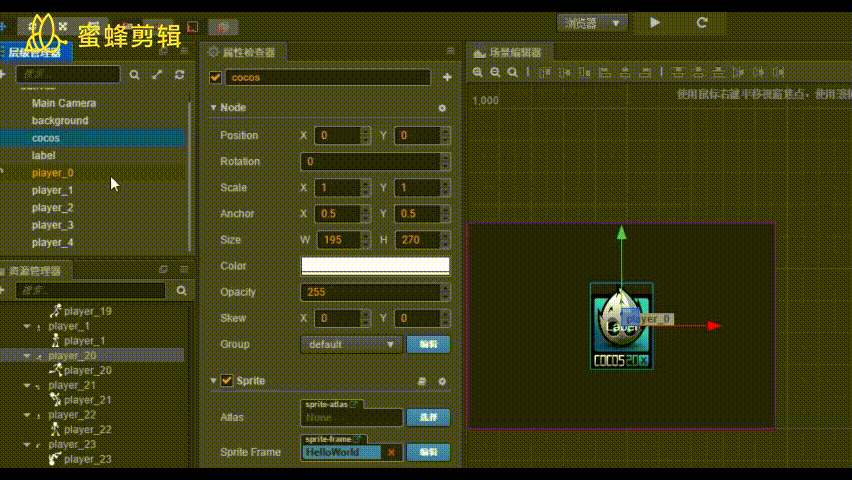This screenshot has width=852, height=480.
Task: Select player_19 sprite asset
Action: pos(87,311)
